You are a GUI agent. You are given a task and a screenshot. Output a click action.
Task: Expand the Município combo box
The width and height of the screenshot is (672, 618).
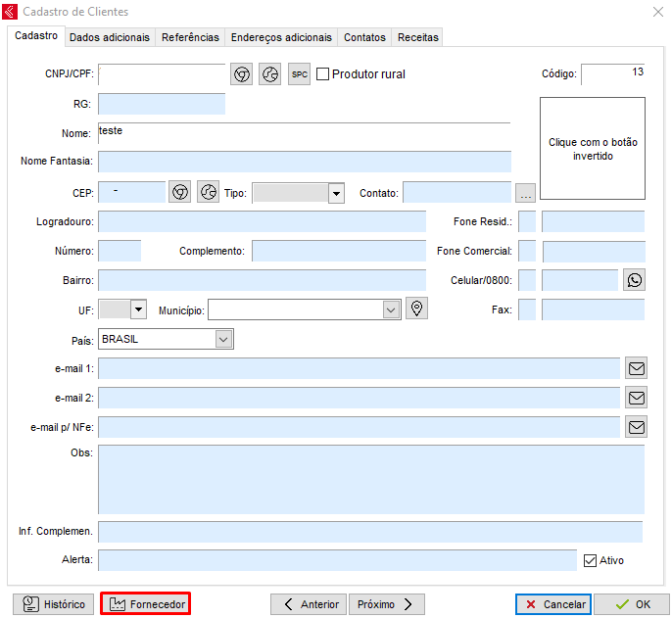click(391, 309)
